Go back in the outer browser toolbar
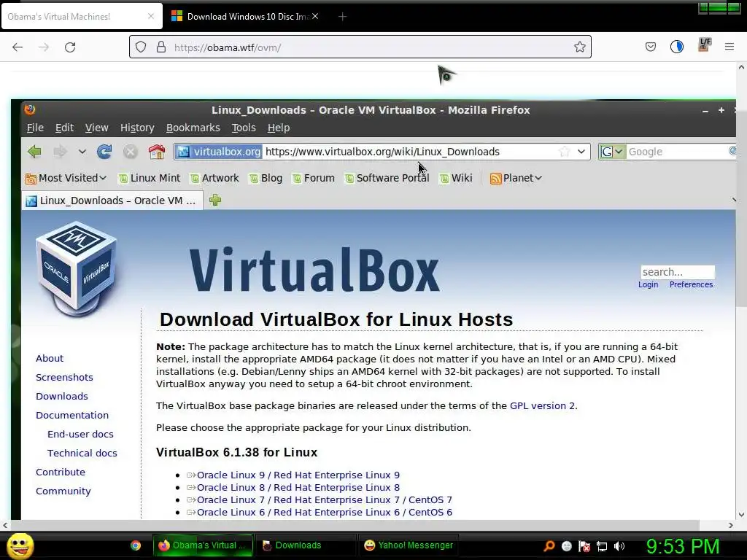This screenshot has height=560, width=747. pyautogui.click(x=18, y=47)
